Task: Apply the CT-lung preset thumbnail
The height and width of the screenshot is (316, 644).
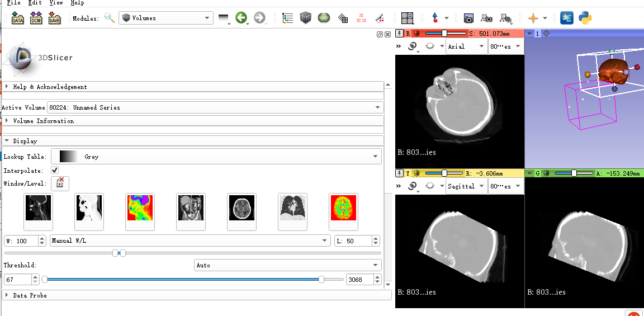Action: pos(293,211)
